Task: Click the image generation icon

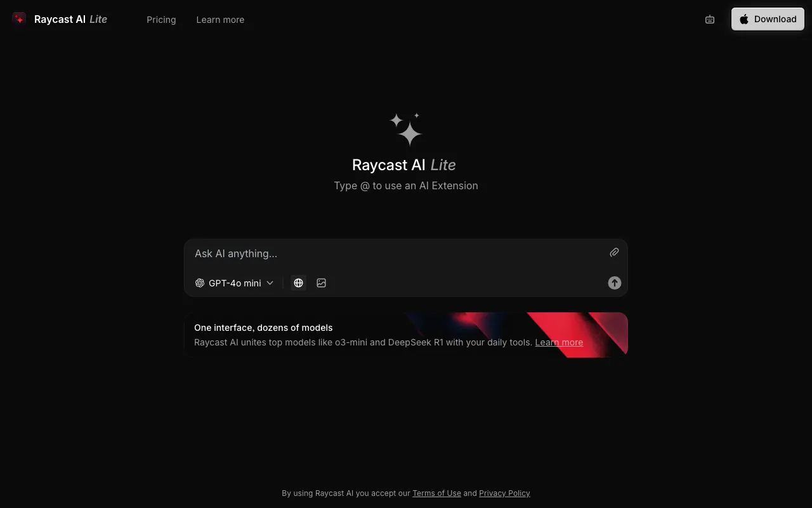Action: pos(322,283)
